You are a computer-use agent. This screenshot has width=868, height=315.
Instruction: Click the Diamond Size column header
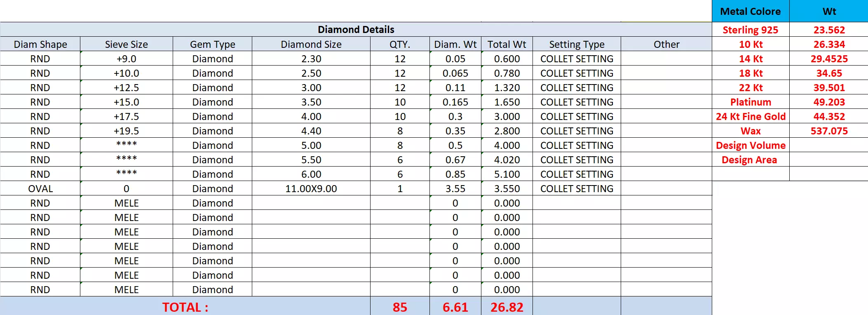[311, 44]
